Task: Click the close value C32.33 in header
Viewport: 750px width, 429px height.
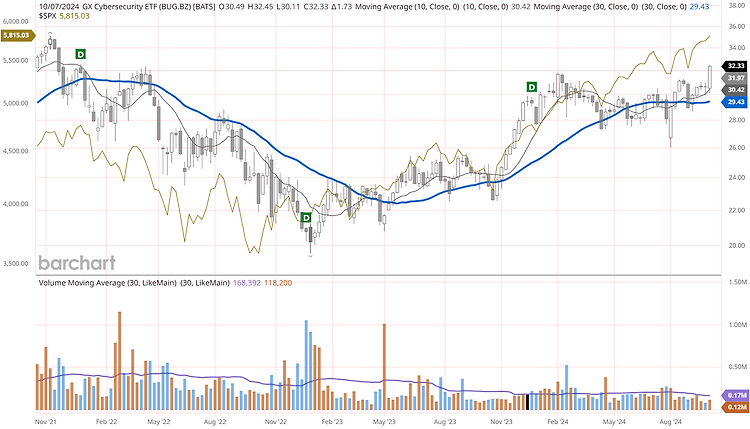Action: (x=315, y=7)
